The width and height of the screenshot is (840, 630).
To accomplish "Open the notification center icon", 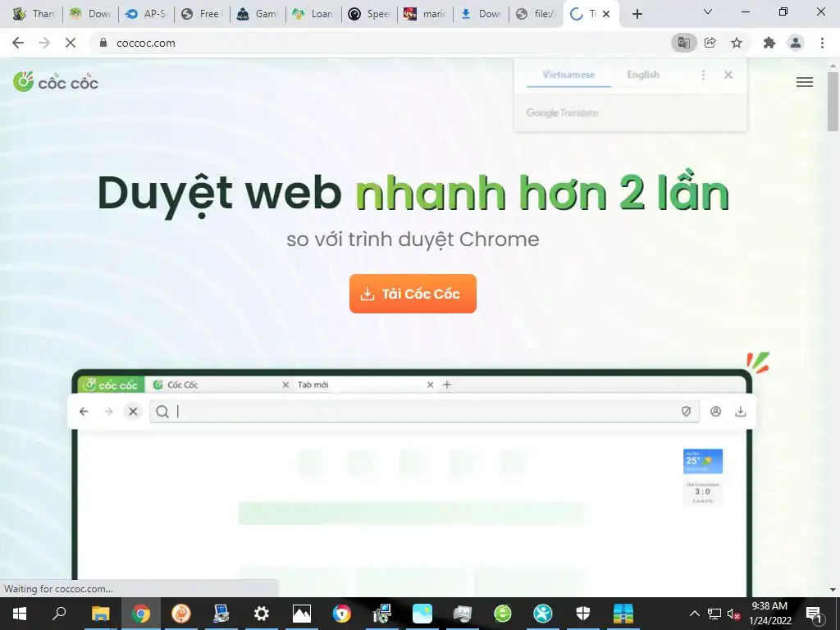I will click(814, 614).
